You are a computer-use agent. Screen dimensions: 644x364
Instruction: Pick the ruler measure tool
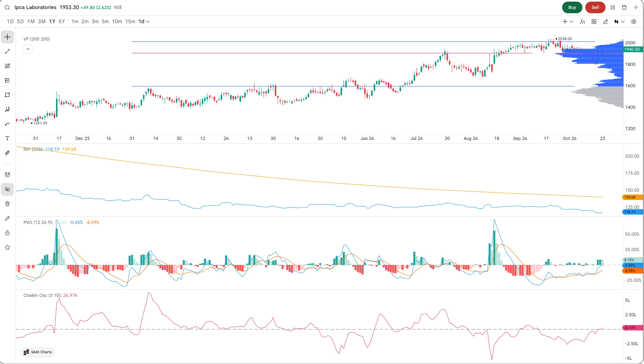[8, 153]
